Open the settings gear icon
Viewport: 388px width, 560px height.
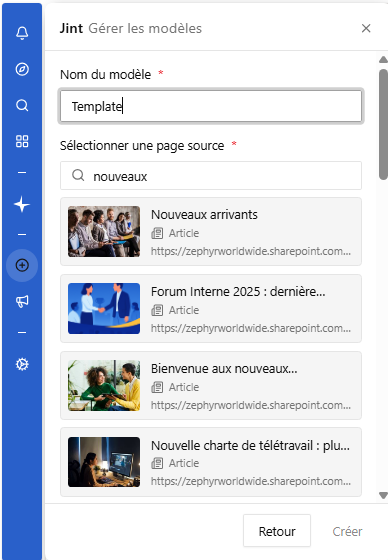click(x=22, y=364)
